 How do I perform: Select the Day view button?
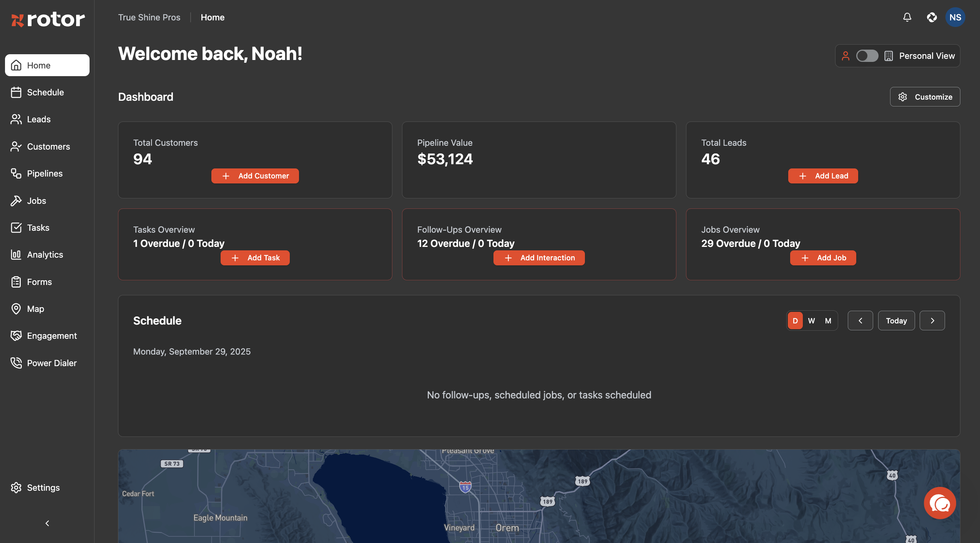(x=795, y=321)
